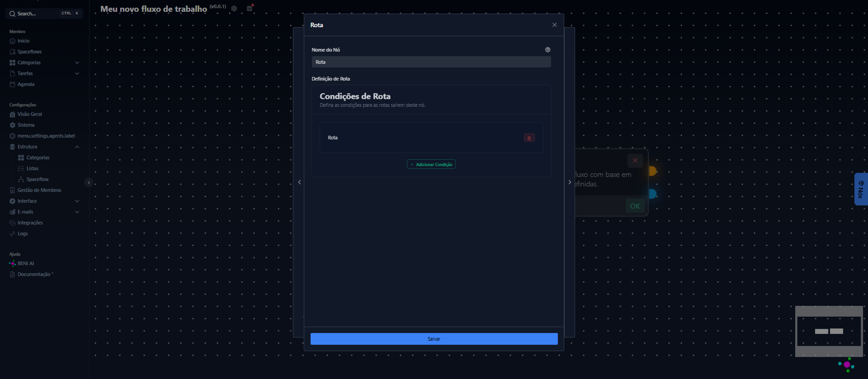Expand the E-mails menu
Screen dimensions: 868x379
pos(77,212)
